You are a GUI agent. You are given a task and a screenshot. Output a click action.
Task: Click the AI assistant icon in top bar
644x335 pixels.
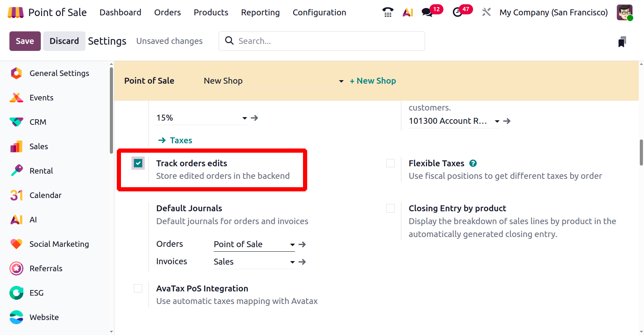pos(408,13)
